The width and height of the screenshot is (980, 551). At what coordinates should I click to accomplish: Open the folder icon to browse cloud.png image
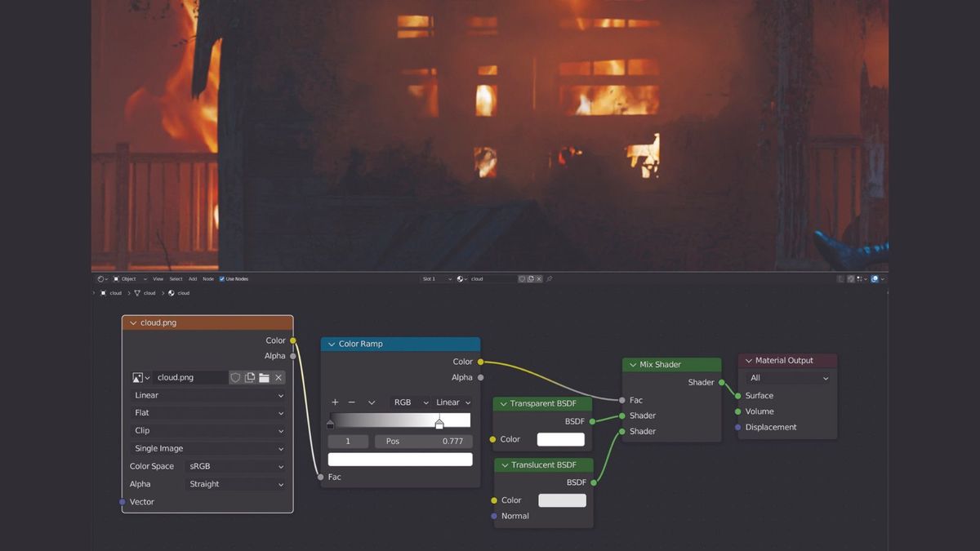264,377
